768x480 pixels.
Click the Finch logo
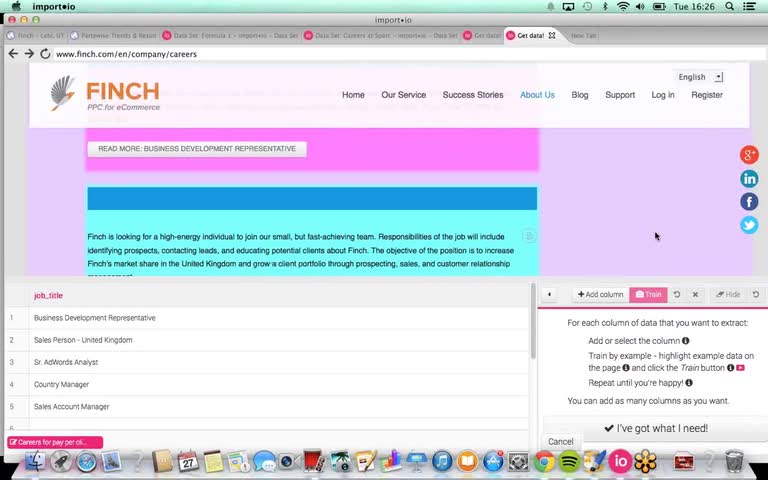(105, 94)
